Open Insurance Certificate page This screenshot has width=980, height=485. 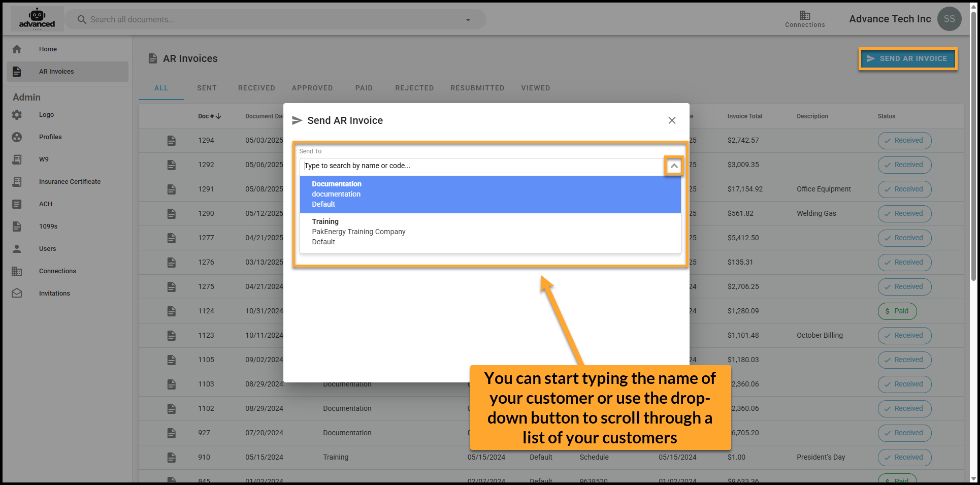(x=68, y=182)
